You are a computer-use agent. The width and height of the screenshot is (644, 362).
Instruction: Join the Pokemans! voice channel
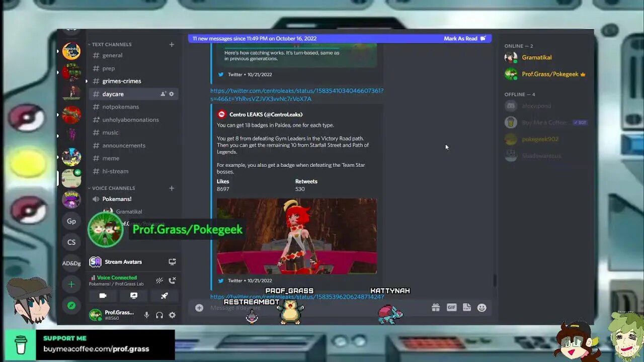[x=133, y=199]
